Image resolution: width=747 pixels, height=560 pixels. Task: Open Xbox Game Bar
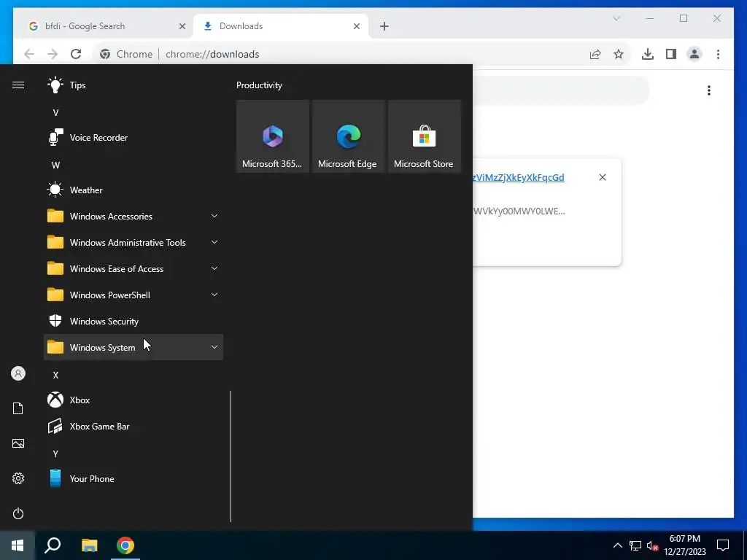coord(133,426)
